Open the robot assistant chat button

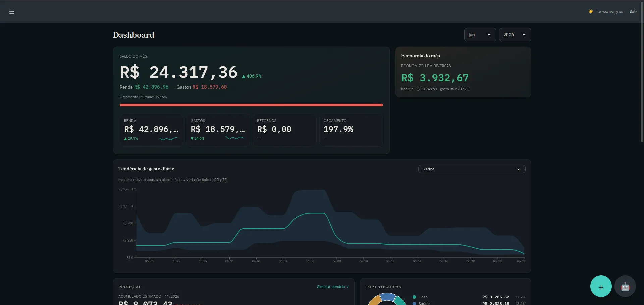click(x=625, y=286)
